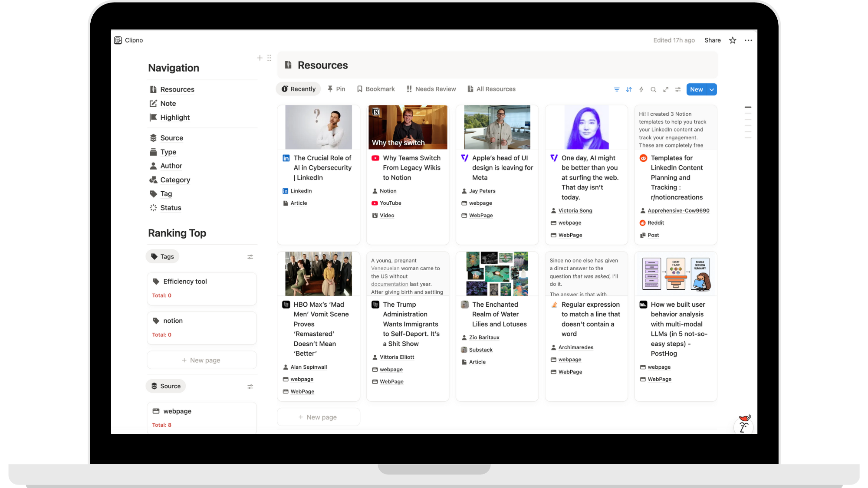Open the Tags view selector

163,256
